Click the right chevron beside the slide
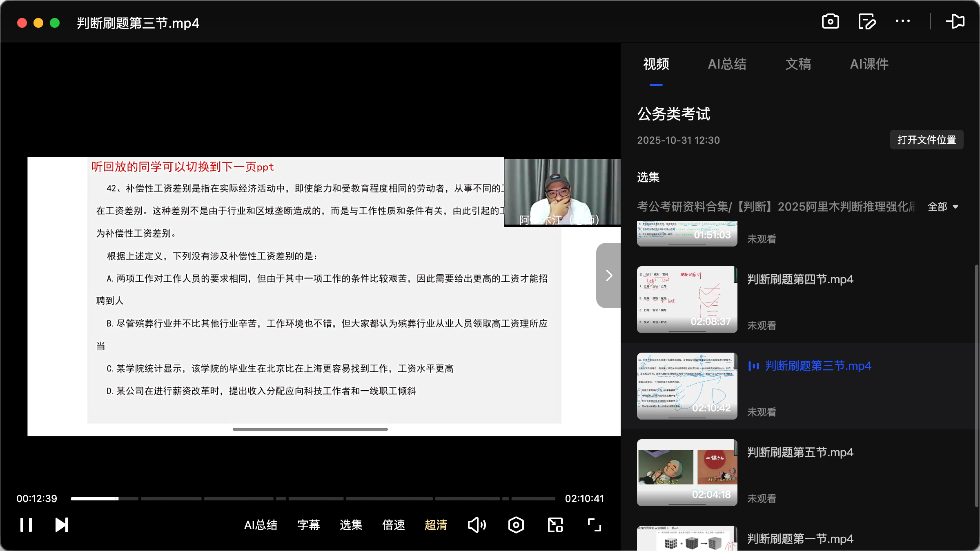This screenshot has height=551, width=980. pyautogui.click(x=608, y=275)
